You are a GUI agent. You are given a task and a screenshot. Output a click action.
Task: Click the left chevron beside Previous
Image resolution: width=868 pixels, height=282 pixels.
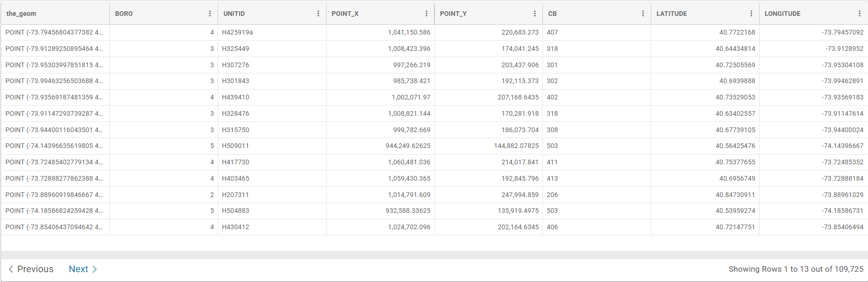click(x=11, y=269)
